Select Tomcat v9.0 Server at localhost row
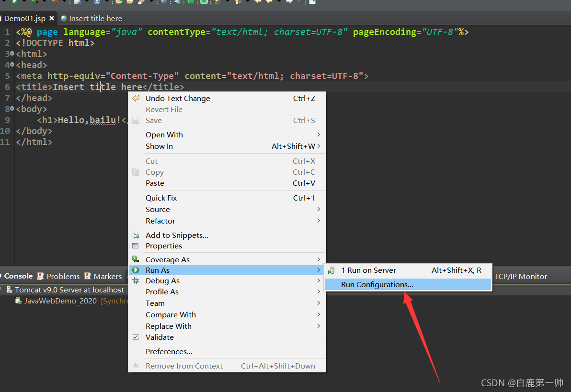This screenshot has width=571, height=392. [69, 290]
